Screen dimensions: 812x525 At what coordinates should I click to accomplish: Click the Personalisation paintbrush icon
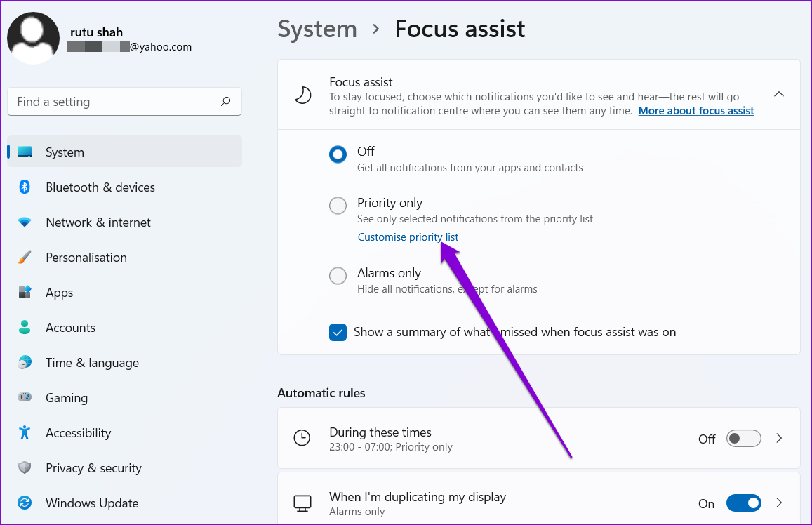tap(25, 258)
